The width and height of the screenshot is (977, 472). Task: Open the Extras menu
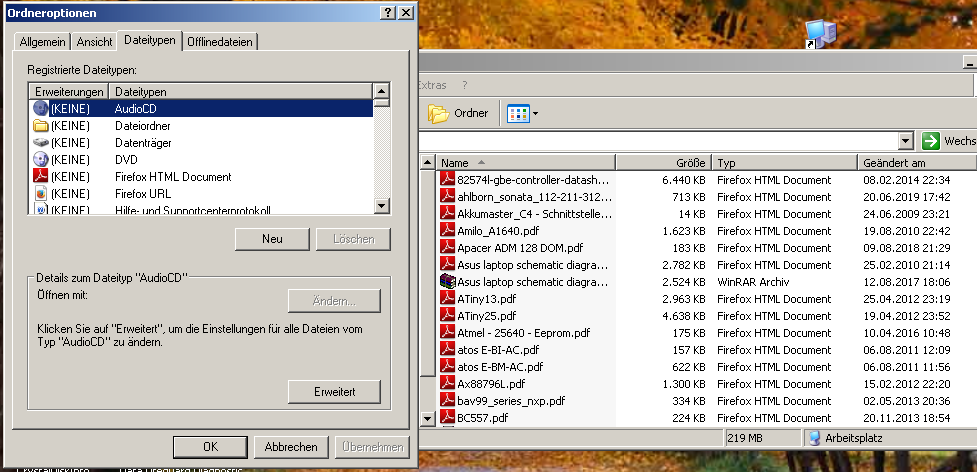pyautogui.click(x=432, y=85)
